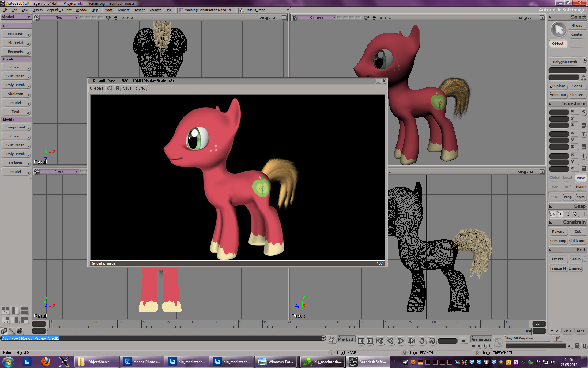Viewport: 588px width, 368px height.
Task: Open the Render menu
Action: 139,10
